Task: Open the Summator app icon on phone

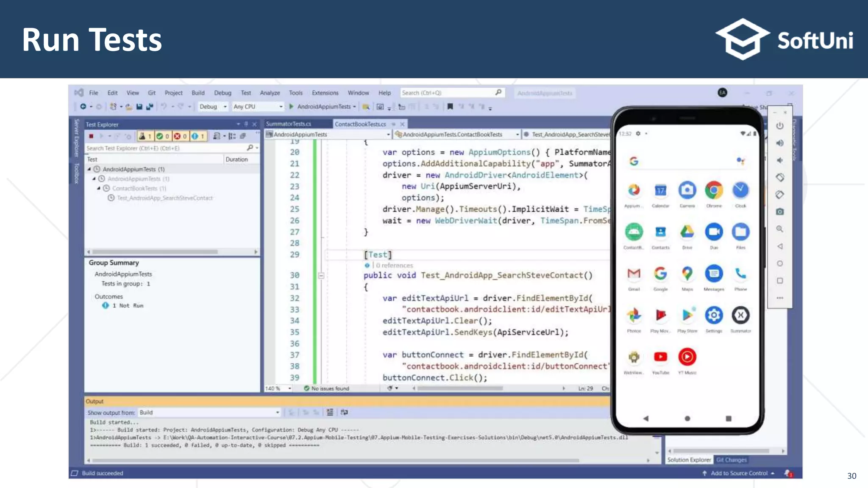Action: coord(740,316)
